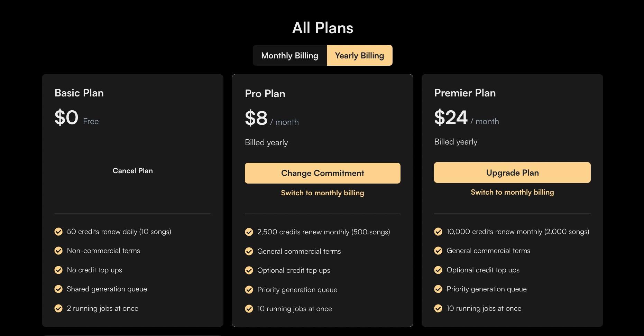Click the Upgrade Plan button
Screen dimensions: 644x336
(512, 172)
